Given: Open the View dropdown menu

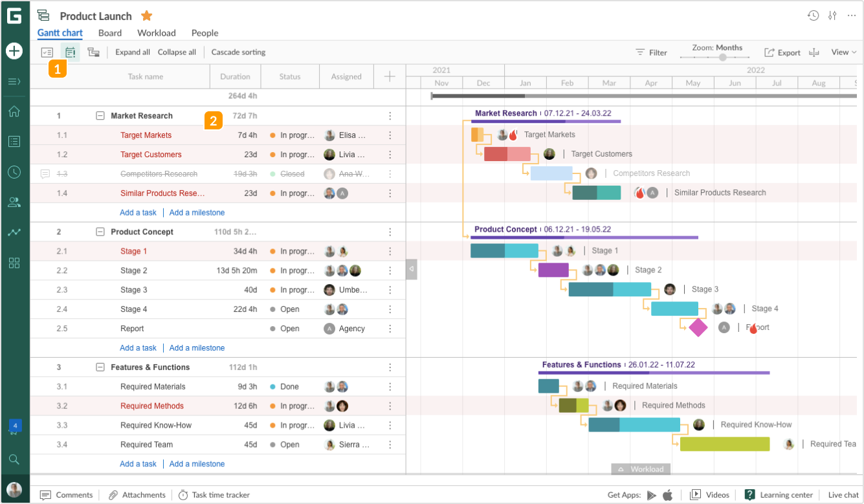Looking at the screenshot, I should click(x=843, y=52).
